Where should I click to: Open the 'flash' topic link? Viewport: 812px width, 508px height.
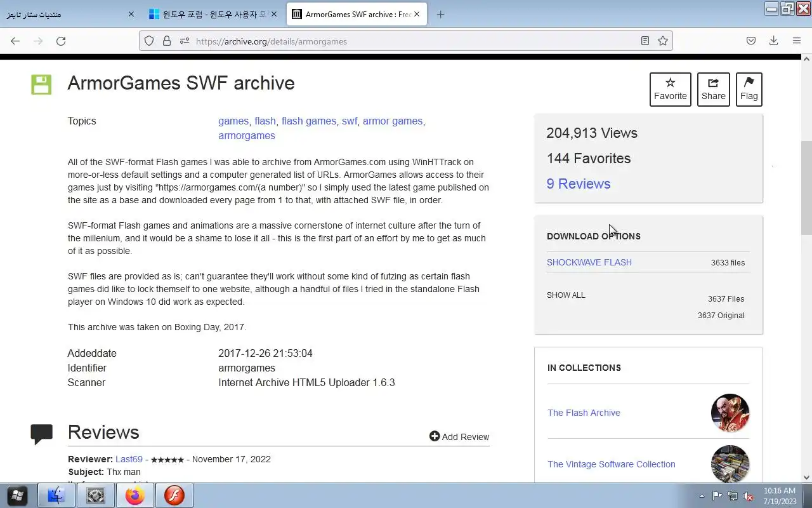(265, 121)
